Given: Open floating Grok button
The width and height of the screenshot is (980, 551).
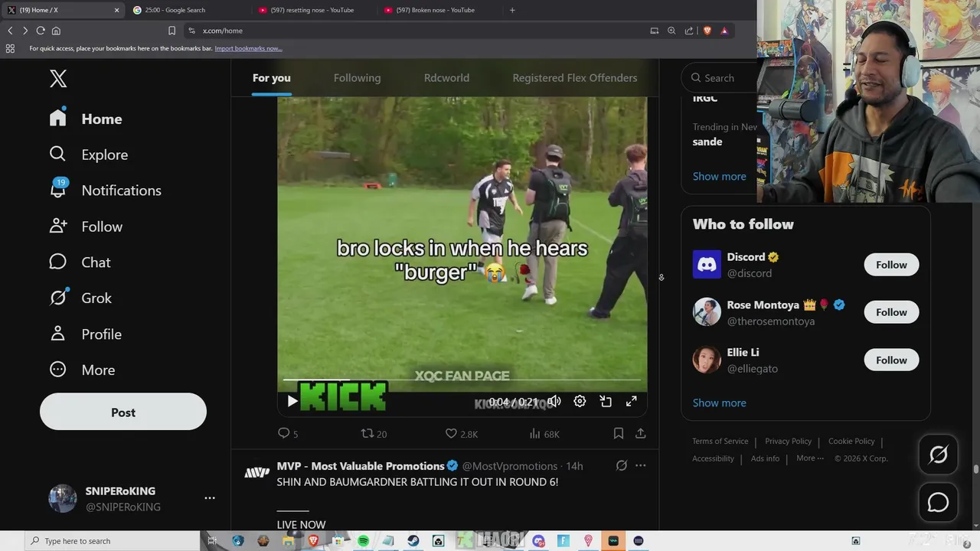Looking at the screenshot, I should coord(938,455).
